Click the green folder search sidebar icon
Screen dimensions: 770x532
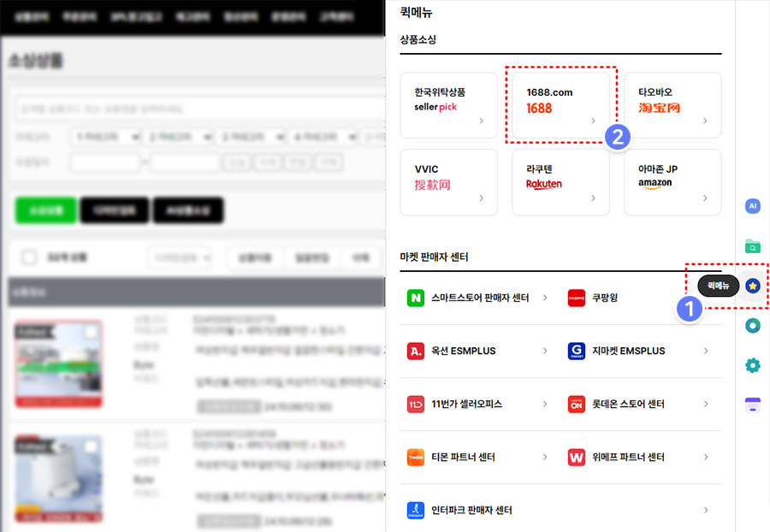pyautogui.click(x=753, y=246)
